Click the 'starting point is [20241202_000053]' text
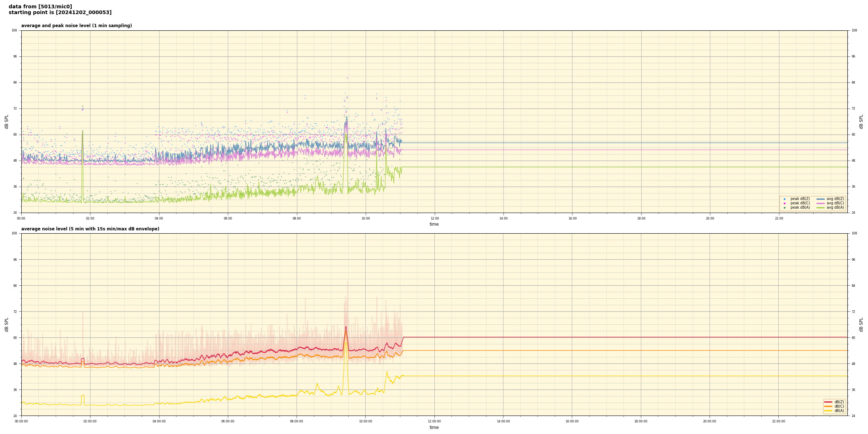The width and height of the screenshot is (868, 434). 60,13
